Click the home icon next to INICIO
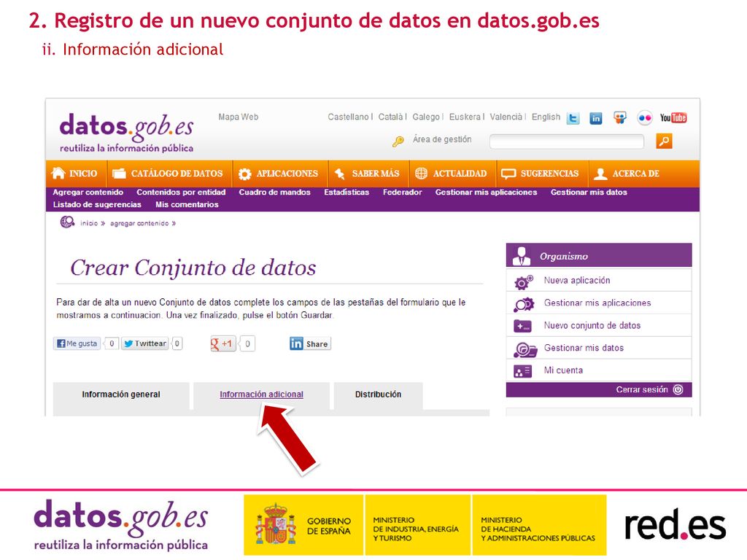747x560 pixels. click(58, 174)
